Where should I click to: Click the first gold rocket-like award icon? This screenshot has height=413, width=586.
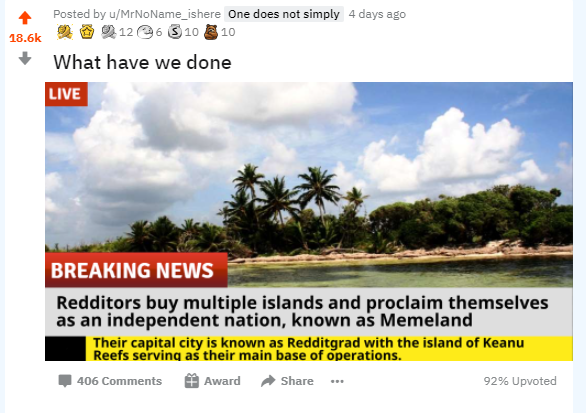65,32
